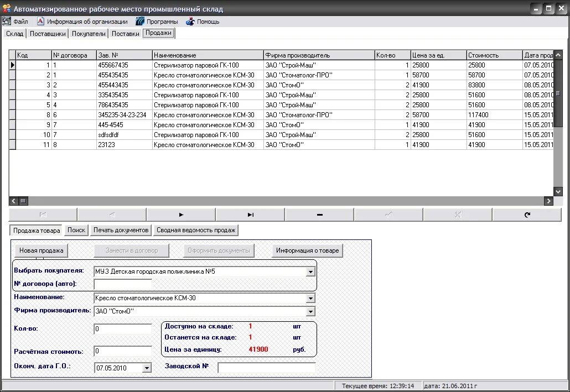Click serial number cell 23123

click(125, 145)
